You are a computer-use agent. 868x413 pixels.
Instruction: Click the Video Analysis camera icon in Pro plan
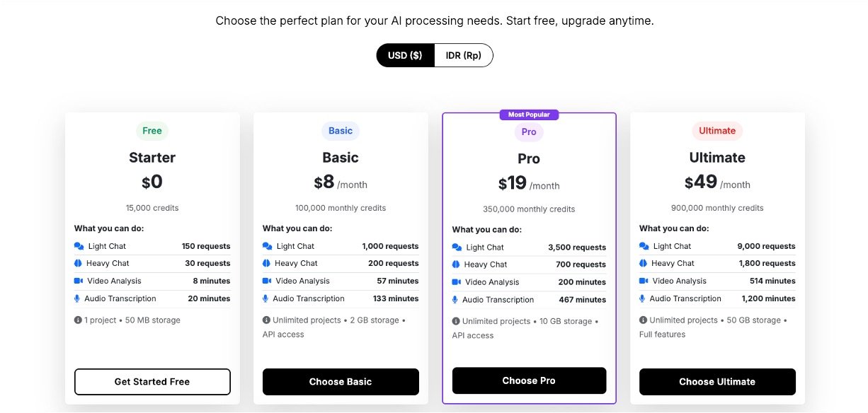[457, 282]
